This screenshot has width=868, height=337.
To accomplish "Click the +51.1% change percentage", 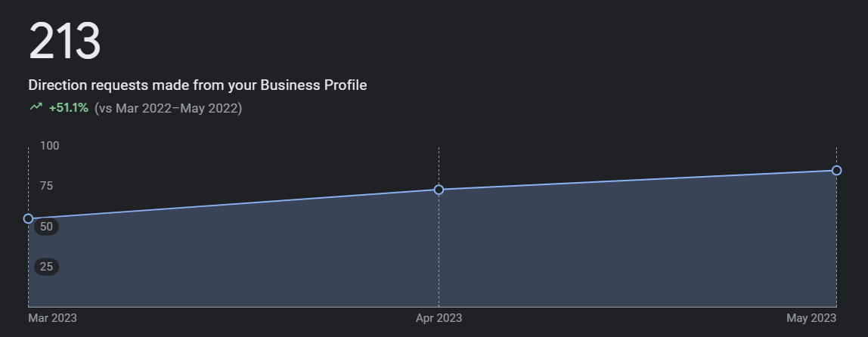I will coord(69,108).
